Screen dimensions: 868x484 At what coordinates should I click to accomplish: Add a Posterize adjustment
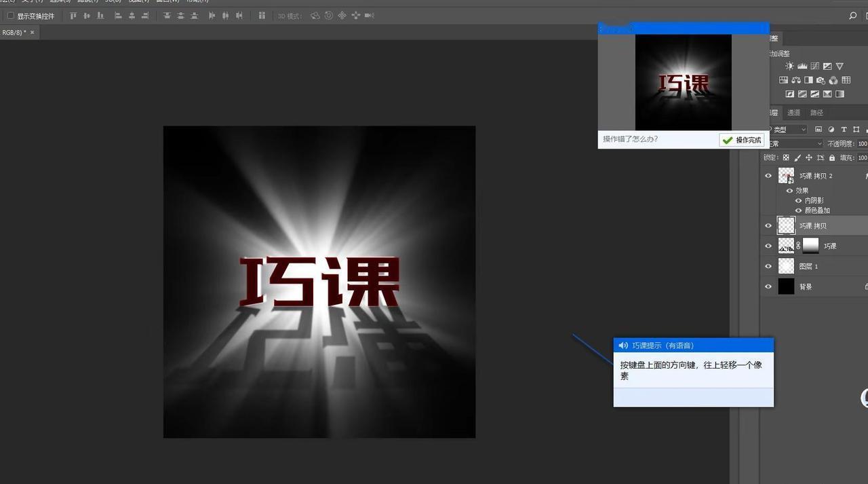802,94
